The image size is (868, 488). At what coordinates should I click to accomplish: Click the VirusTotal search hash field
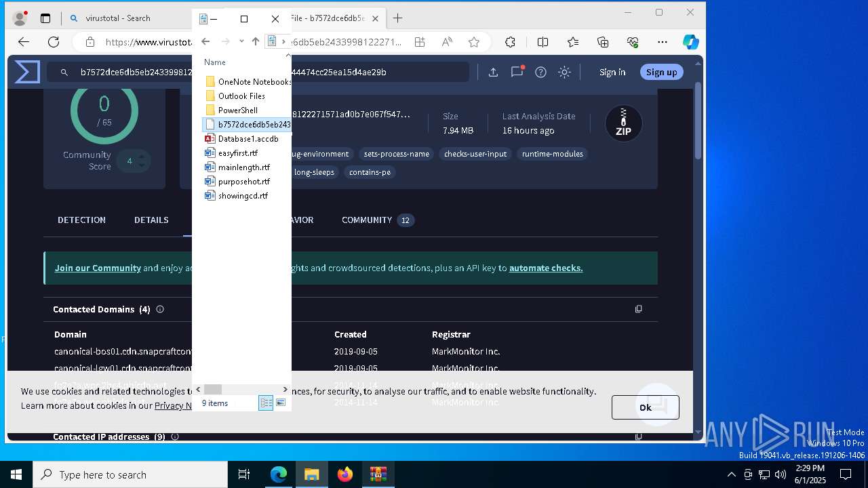[258, 72]
